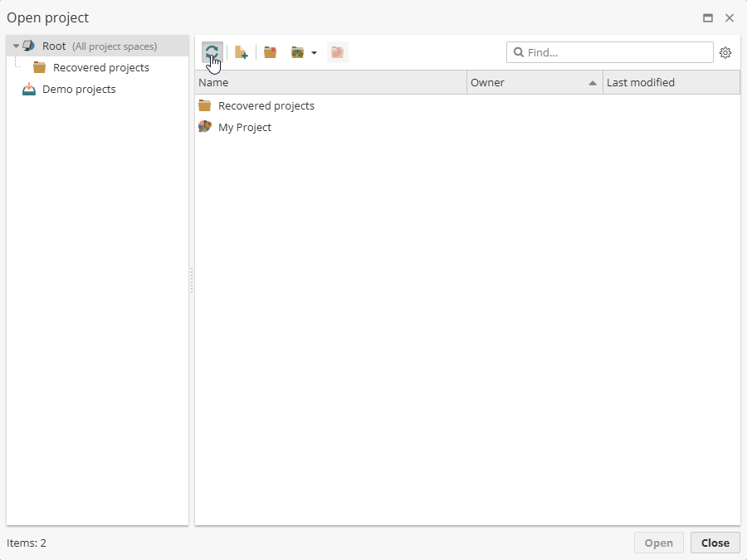The height and width of the screenshot is (560, 747).
Task: Create a new folder
Action: 270,51
